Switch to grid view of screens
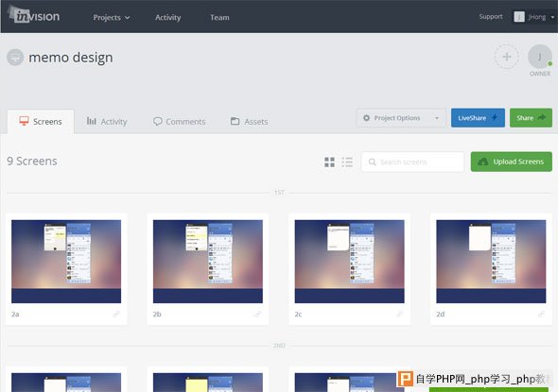Screen dimensions: 558x392 329,162
